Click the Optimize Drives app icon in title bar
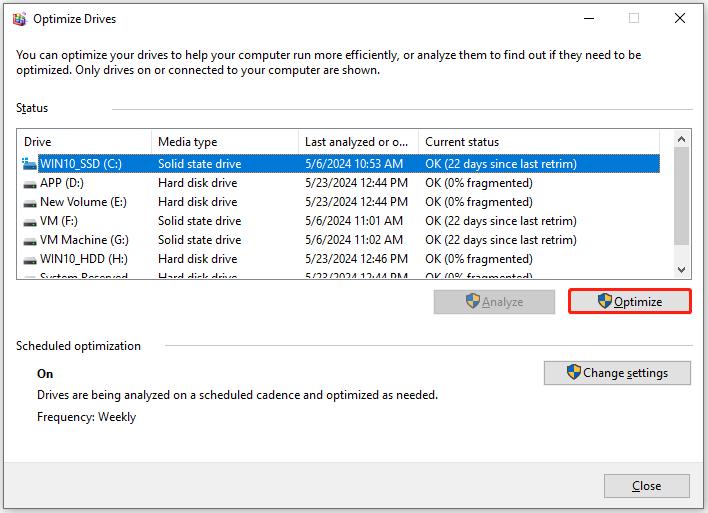708x513 pixels. pyautogui.click(x=19, y=19)
